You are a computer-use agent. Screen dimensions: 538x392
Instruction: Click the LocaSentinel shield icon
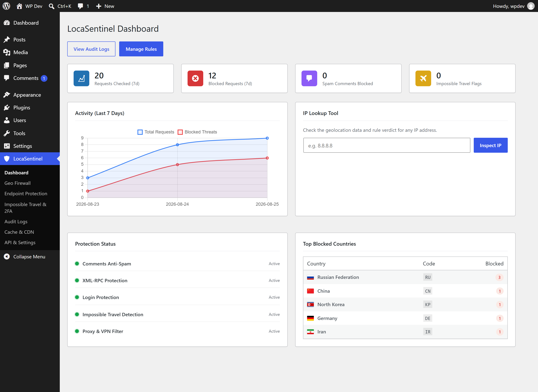pos(7,159)
